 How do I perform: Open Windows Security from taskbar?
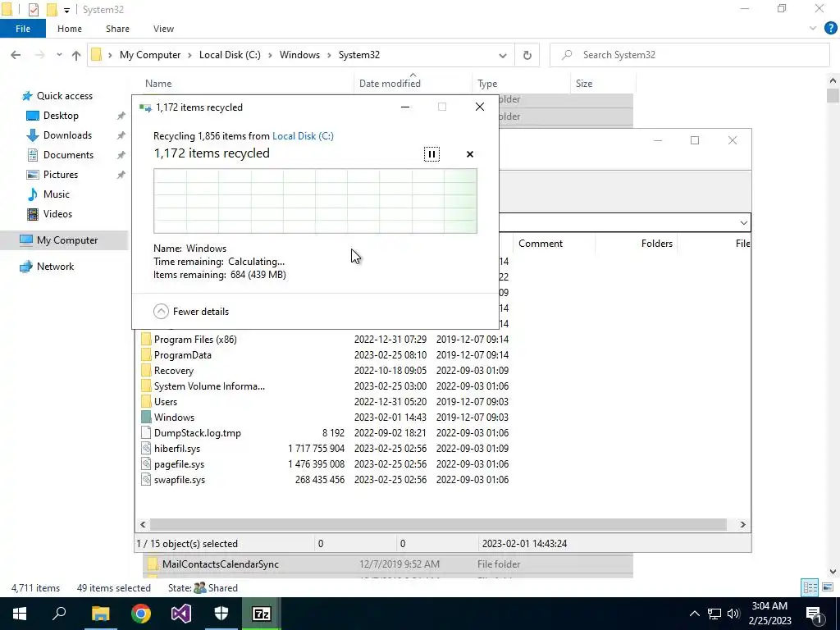tap(221, 614)
